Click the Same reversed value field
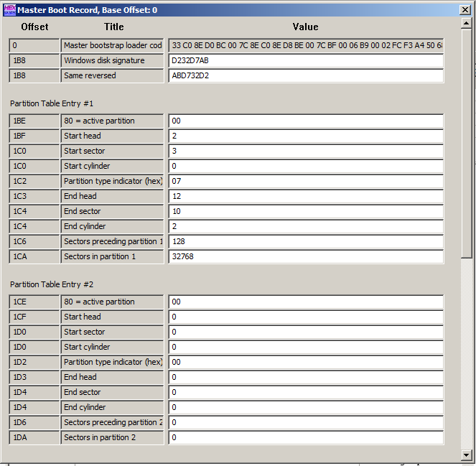Screen dimensions: 476x466 point(306,75)
